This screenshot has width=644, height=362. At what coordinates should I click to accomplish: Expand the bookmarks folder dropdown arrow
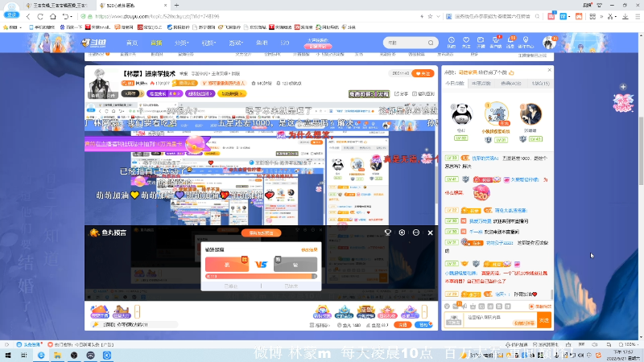click(21, 27)
